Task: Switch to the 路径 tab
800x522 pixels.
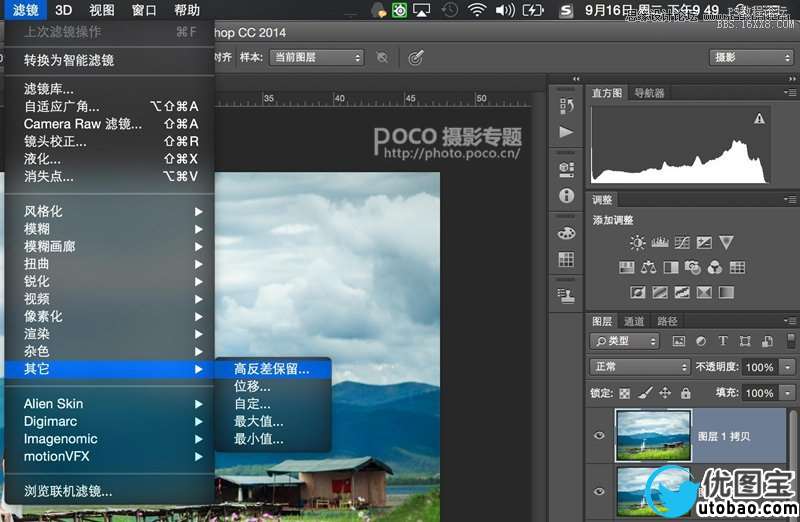Action: [x=667, y=321]
